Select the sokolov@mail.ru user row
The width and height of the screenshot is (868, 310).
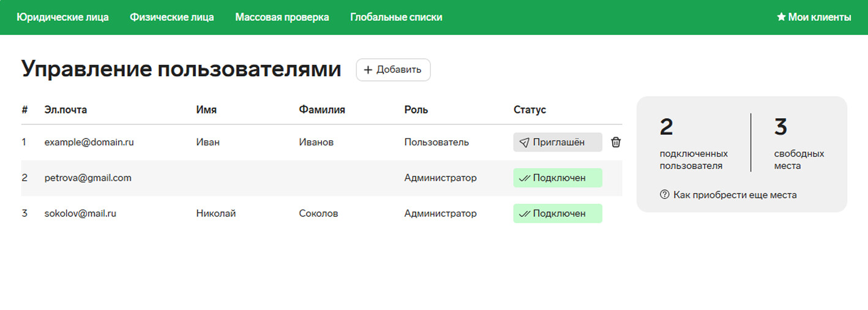321,214
